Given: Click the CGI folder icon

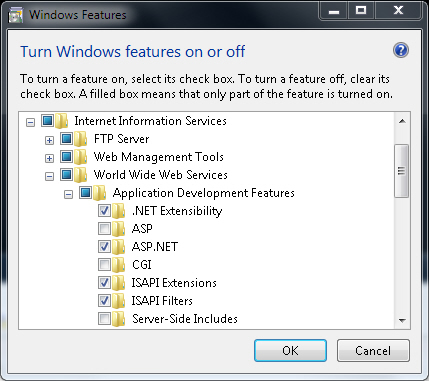Looking at the screenshot, I should [119, 265].
